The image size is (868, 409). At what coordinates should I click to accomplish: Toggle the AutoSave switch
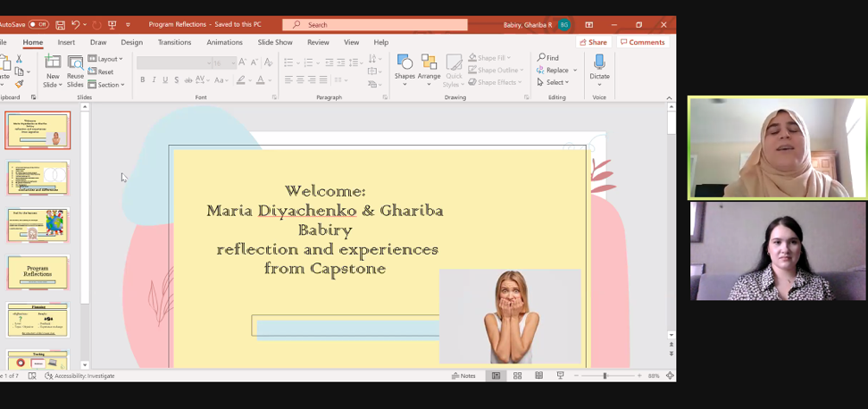[38, 25]
